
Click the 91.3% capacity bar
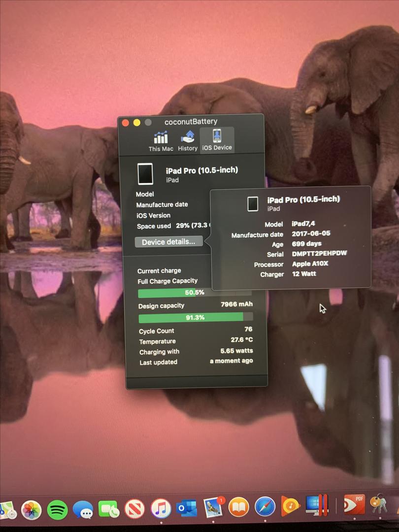pyautogui.click(x=196, y=318)
